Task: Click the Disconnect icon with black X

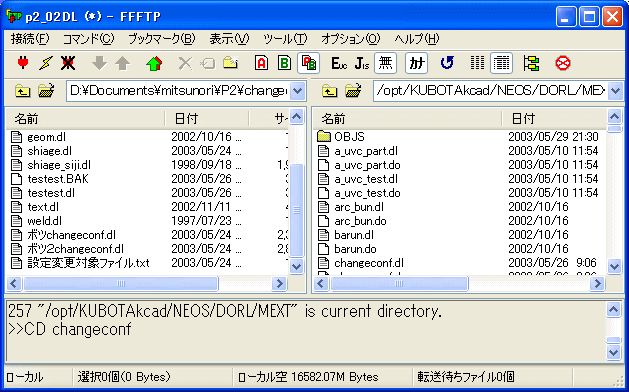Action: [x=68, y=63]
